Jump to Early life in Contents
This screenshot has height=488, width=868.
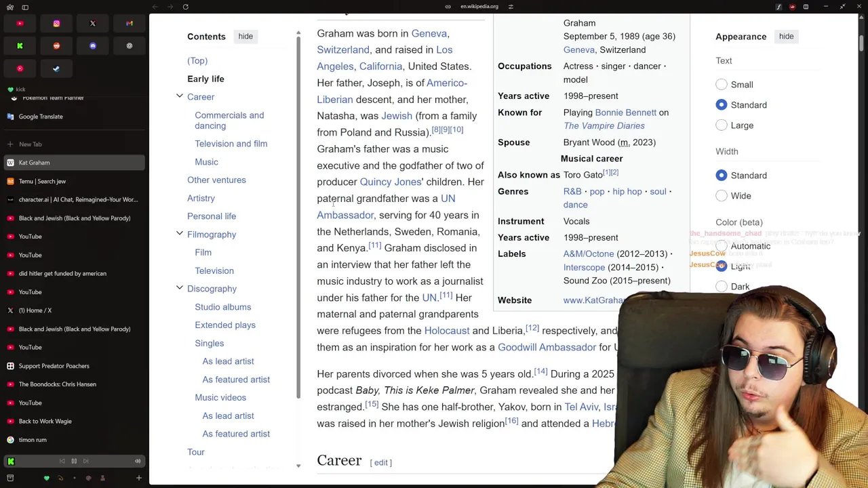(205, 79)
